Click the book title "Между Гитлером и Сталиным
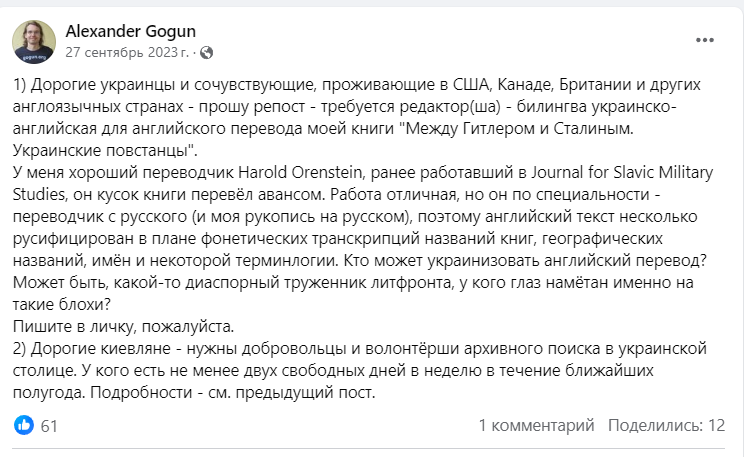 coord(519,129)
